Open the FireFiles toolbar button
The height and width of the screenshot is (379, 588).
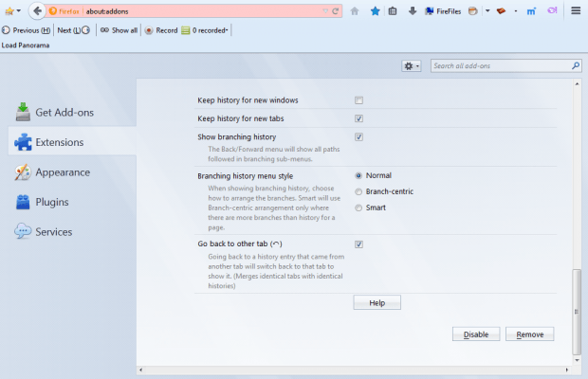click(443, 11)
